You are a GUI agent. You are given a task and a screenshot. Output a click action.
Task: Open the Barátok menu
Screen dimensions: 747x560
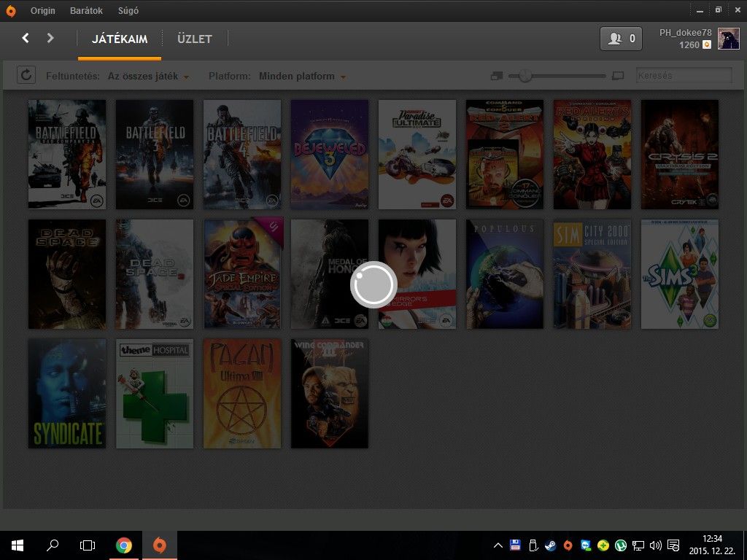tap(86, 10)
